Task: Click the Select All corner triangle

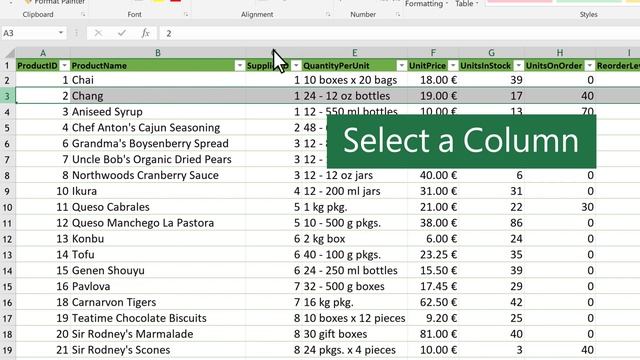Action: pos(9,53)
